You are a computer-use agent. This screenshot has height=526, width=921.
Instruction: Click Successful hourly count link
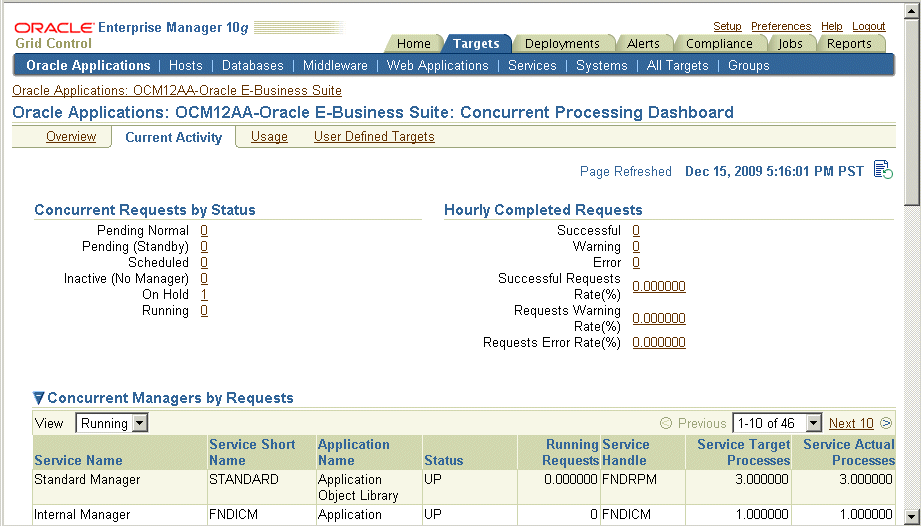[636, 231]
